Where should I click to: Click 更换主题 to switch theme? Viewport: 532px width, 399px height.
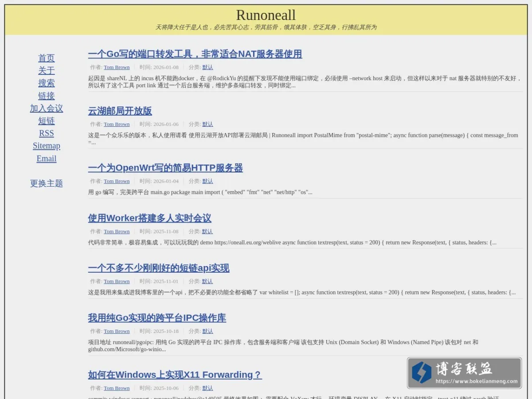click(x=46, y=183)
